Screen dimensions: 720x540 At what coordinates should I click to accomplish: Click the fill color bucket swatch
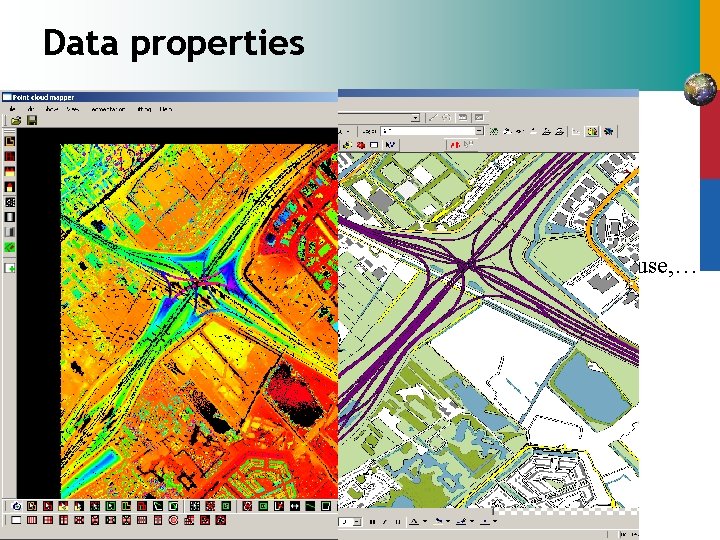tap(439, 521)
